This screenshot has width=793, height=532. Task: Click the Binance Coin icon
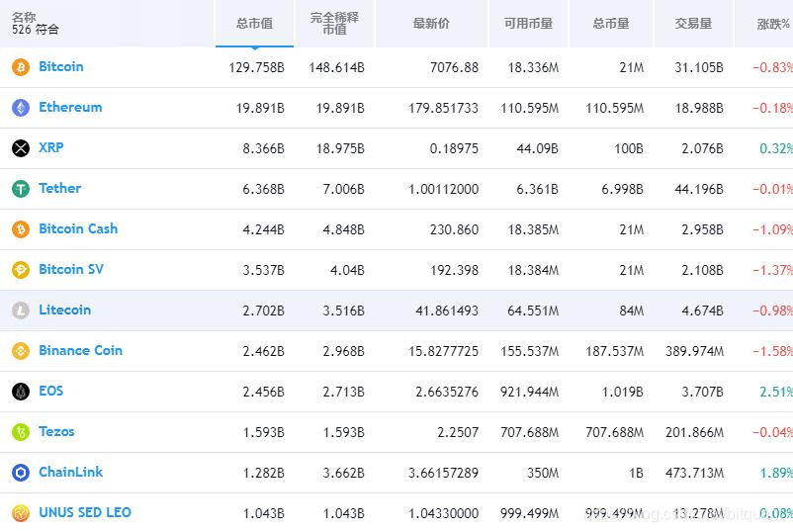click(x=21, y=350)
